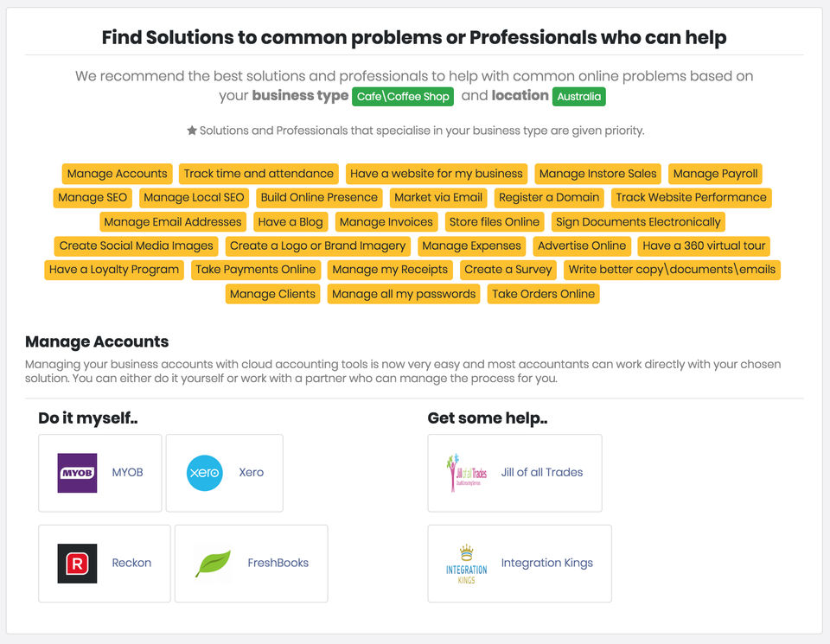830x644 pixels.
Task: Select the Manage Payroll tag
Action: point(715,174)
